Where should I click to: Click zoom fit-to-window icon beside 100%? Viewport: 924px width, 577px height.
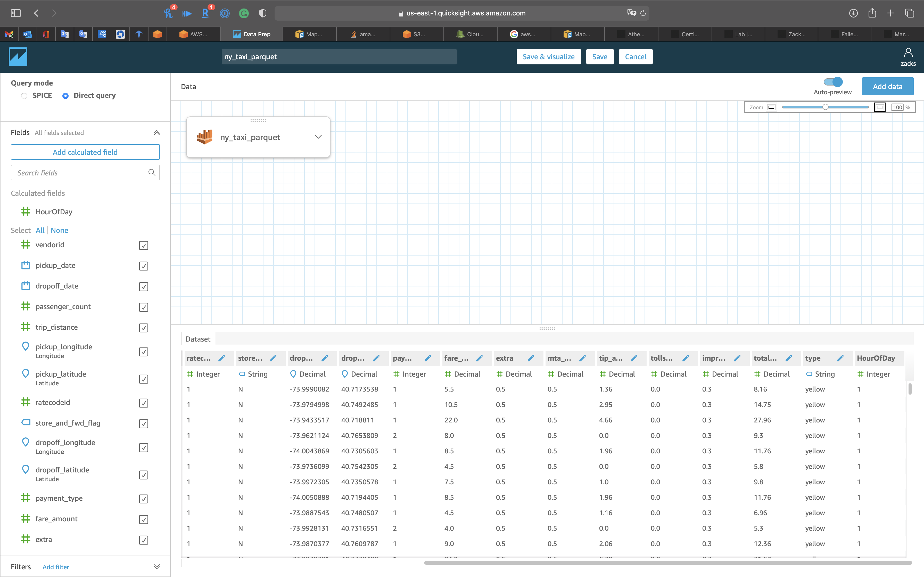880,107
